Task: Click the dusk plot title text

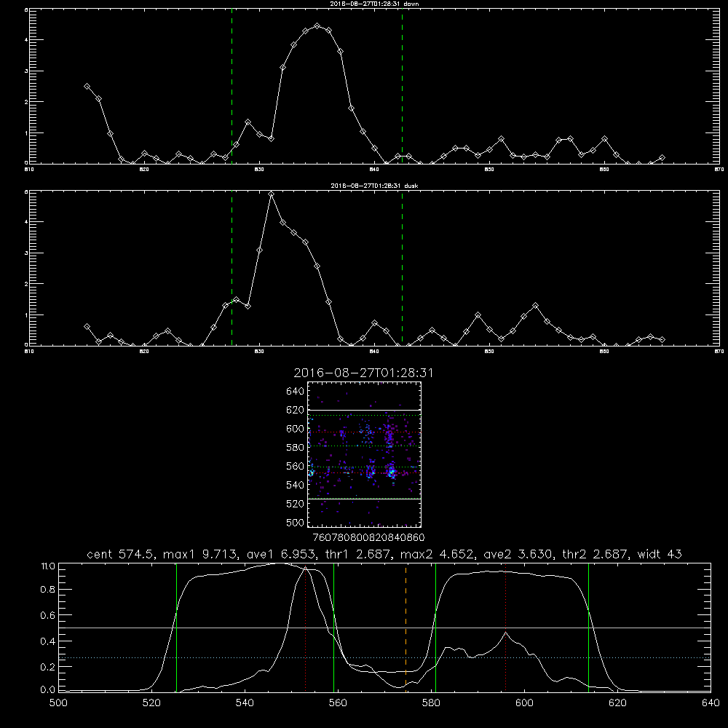Action: click(374, 186)
